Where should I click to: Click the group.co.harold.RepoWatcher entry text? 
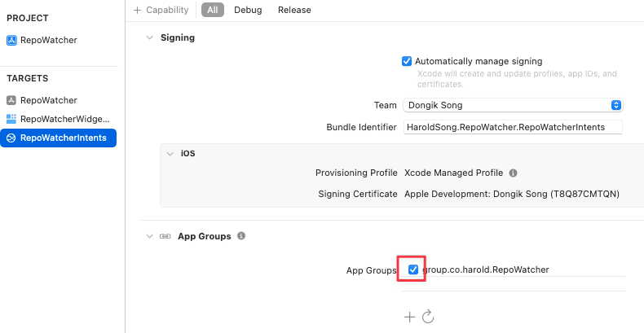point(486,269)
